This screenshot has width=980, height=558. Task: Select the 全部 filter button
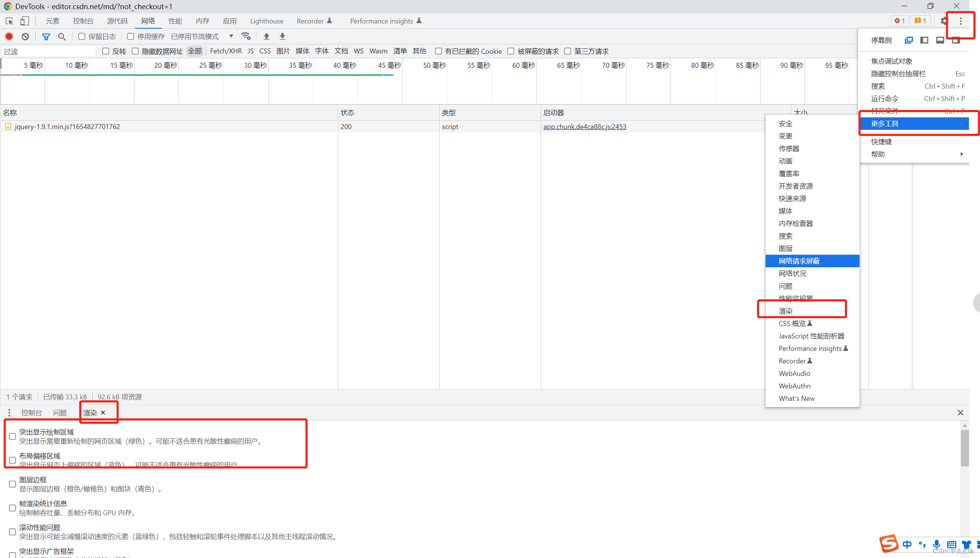click(195, 51)
